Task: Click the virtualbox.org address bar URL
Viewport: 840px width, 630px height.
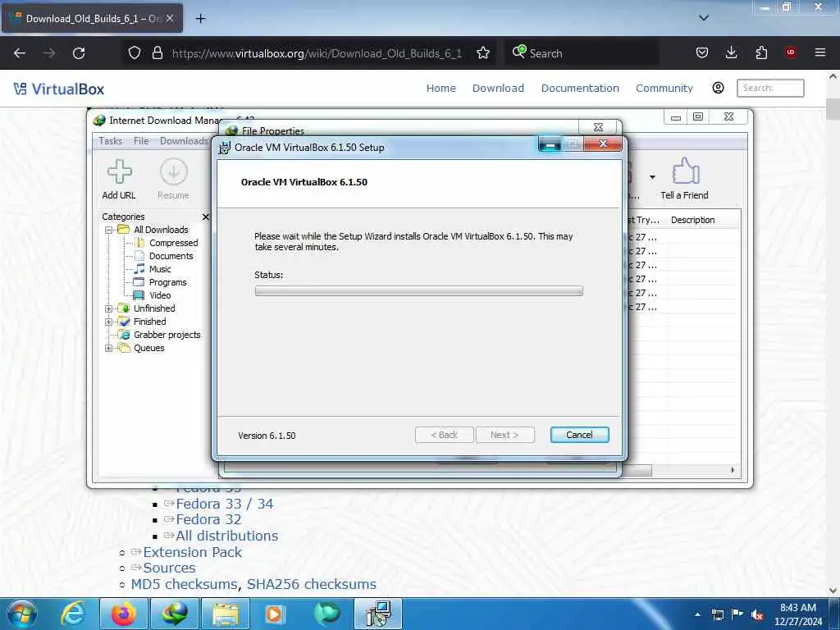Action: coord(317,53)
